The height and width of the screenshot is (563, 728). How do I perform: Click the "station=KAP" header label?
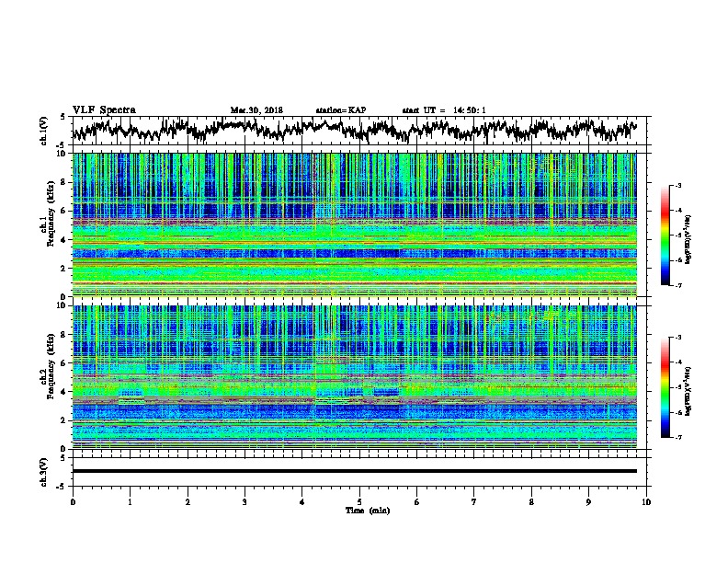[340, 110]
